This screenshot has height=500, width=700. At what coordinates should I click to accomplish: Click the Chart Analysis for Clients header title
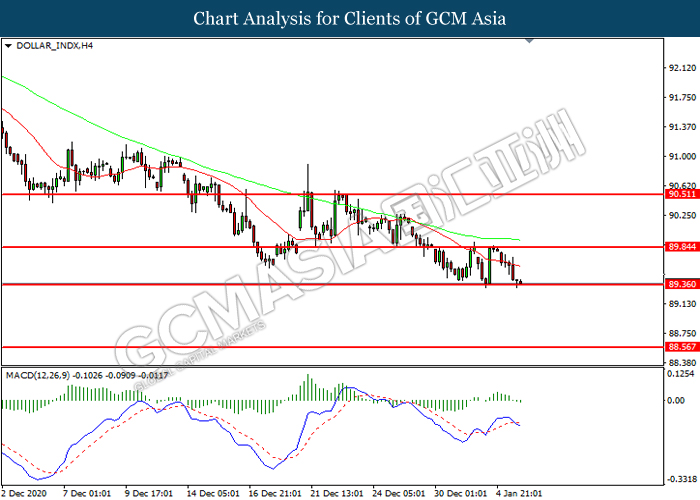[x=350, y=18]
